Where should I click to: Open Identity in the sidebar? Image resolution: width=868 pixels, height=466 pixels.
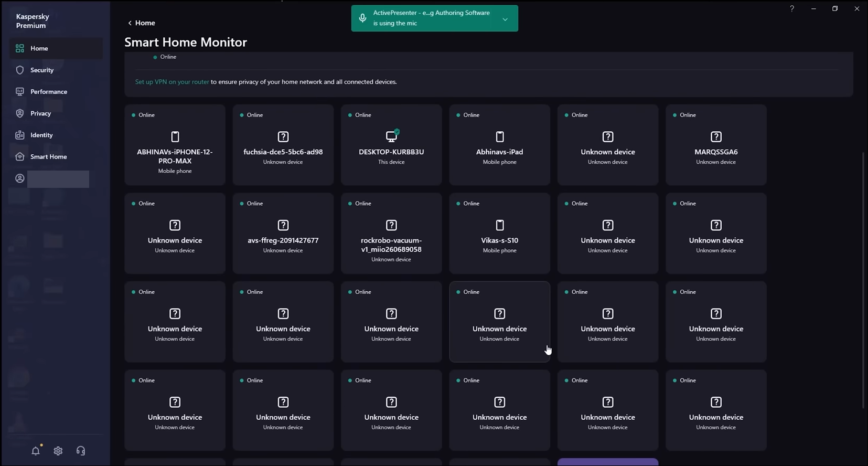pos(56,135)
